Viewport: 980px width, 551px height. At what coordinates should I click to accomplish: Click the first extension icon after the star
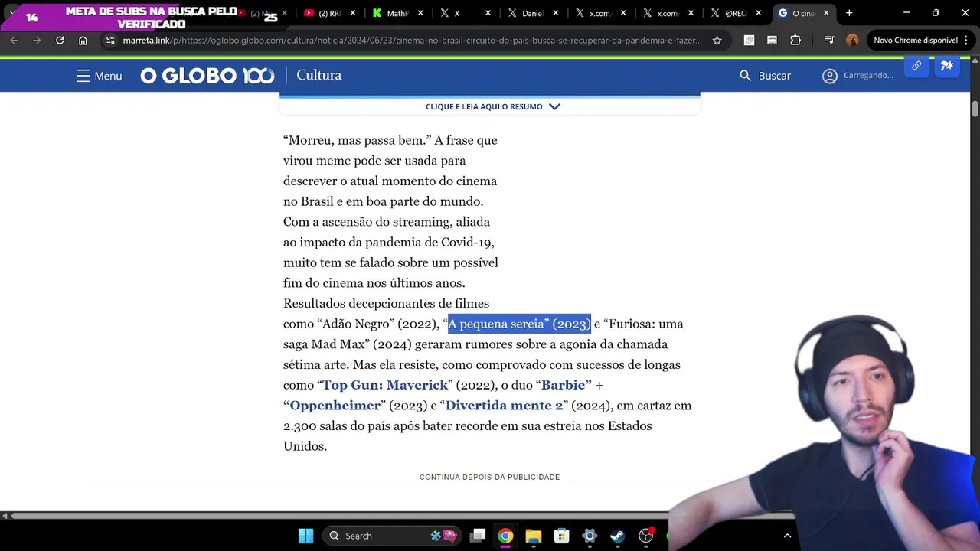[x=749, y=41]
